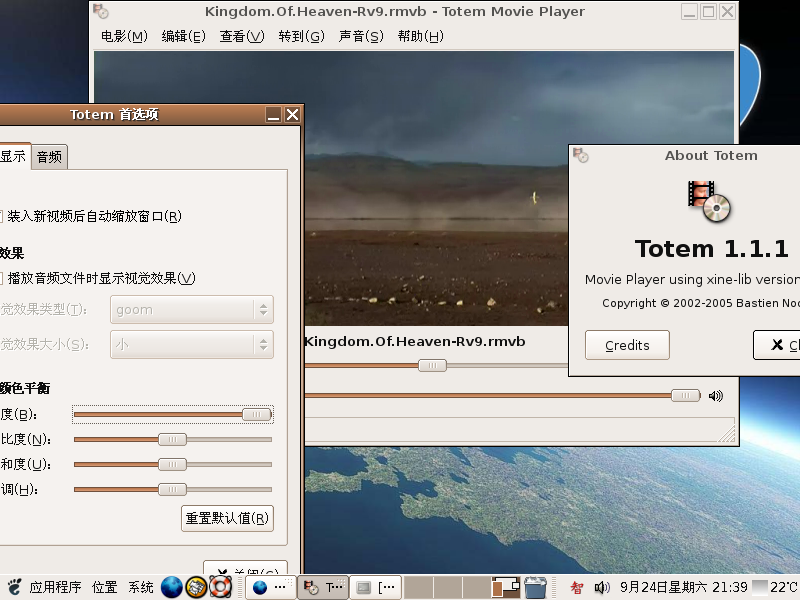Click the speaker icon beside Totem's volume slider
The height and width of the screenshot is (600, 800).
pyautogui.click(x=716, y=396)
